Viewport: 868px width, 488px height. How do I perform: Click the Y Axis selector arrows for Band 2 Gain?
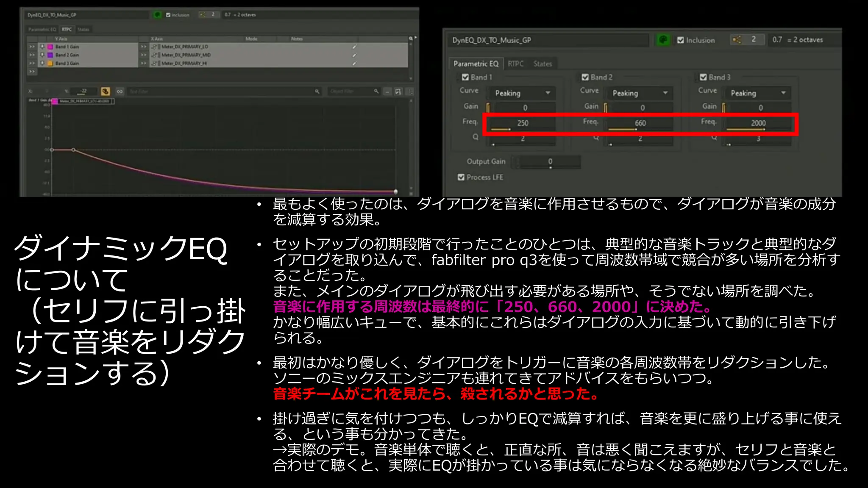coord(32,55)
